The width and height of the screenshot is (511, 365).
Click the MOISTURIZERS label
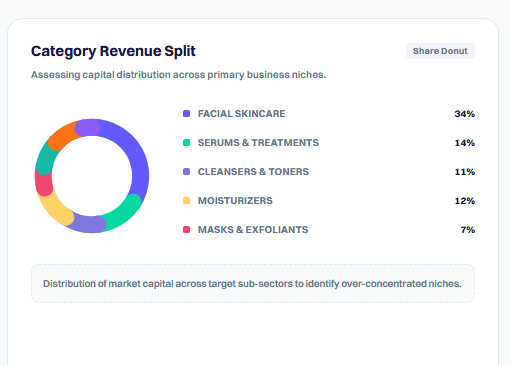click(x=235, y=201)
